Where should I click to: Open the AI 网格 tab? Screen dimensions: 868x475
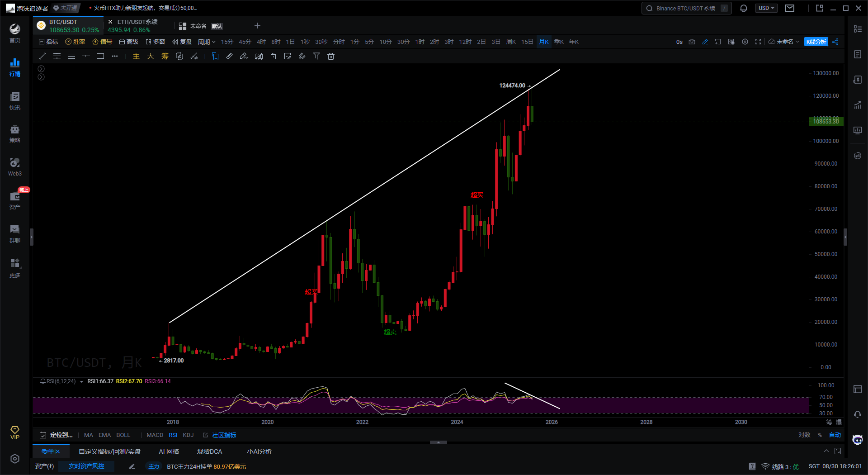169,451
